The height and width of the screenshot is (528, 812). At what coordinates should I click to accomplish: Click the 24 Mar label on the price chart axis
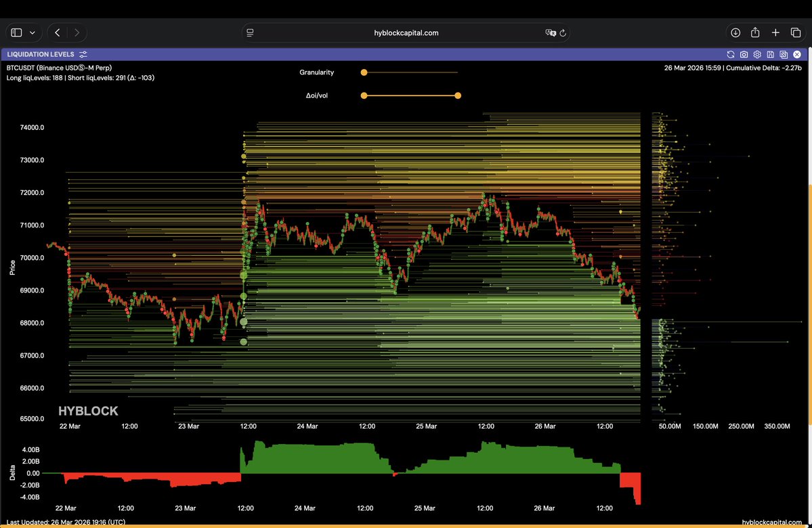coord(307,426)
